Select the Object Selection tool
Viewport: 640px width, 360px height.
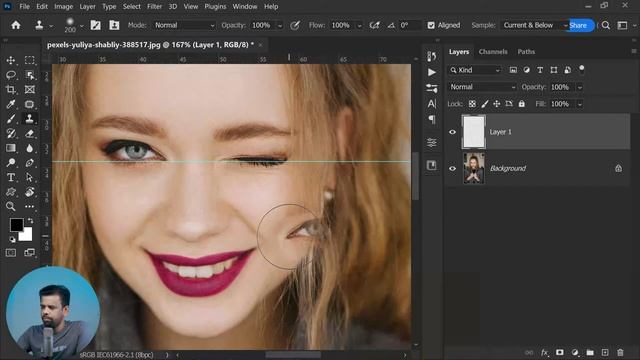point(29,75)
